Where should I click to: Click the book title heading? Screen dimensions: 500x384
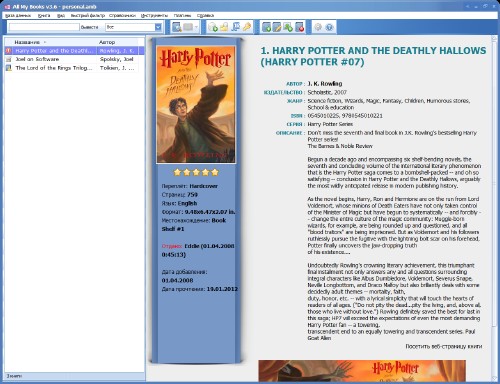[x=373, y=56]
